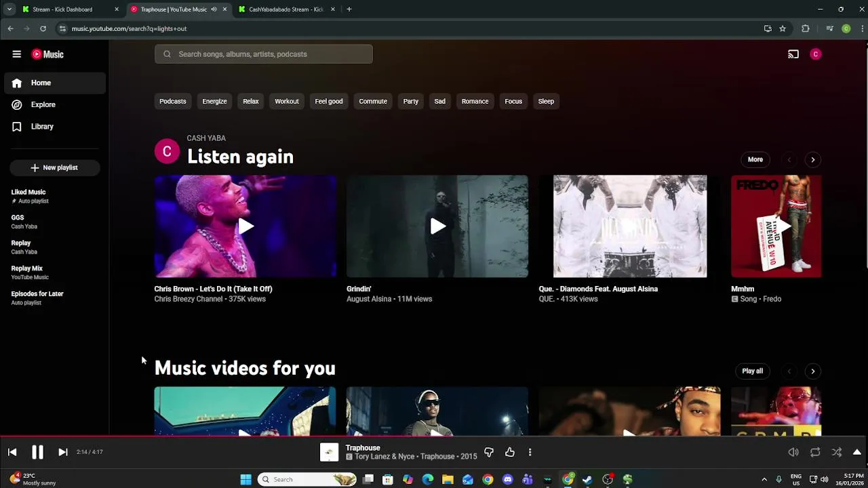Seek on the song progress bar
Image resolution: width=868 pixels, height=488 pixels.
click(434, 437)
